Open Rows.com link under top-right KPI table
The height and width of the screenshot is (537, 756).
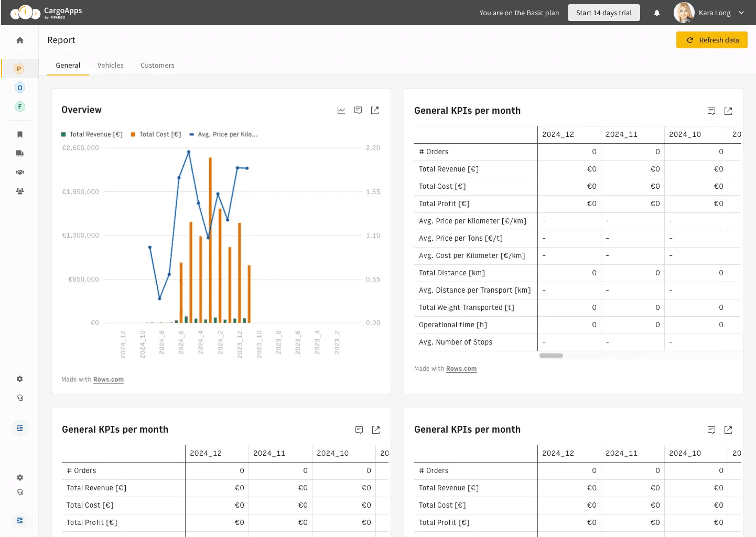point(461,369)
